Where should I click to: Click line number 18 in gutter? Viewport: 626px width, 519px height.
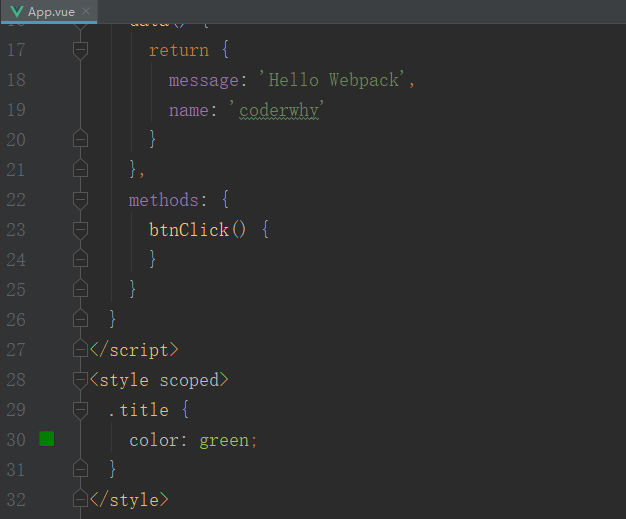tap(16, 80)
